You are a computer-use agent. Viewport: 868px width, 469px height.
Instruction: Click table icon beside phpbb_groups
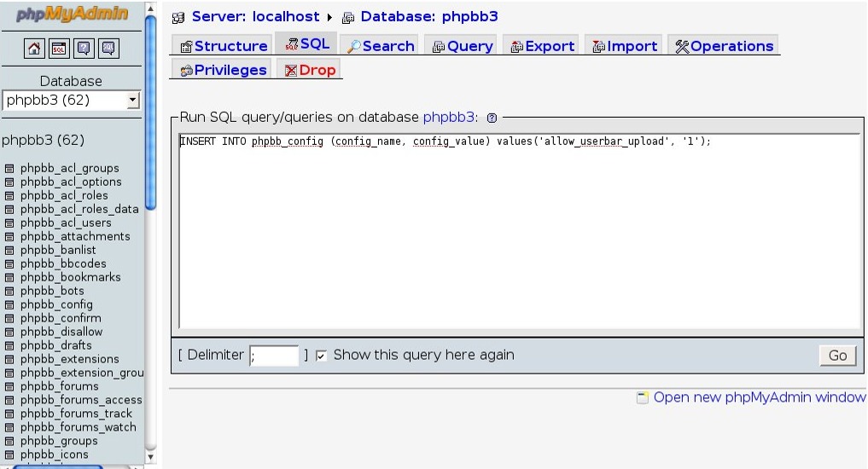9,442
